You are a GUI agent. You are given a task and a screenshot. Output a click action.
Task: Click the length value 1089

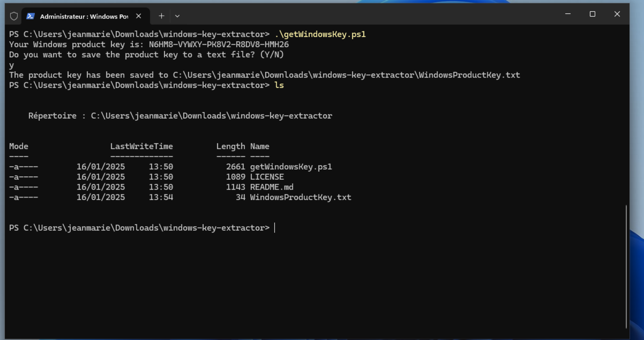[x=235, y=177]
